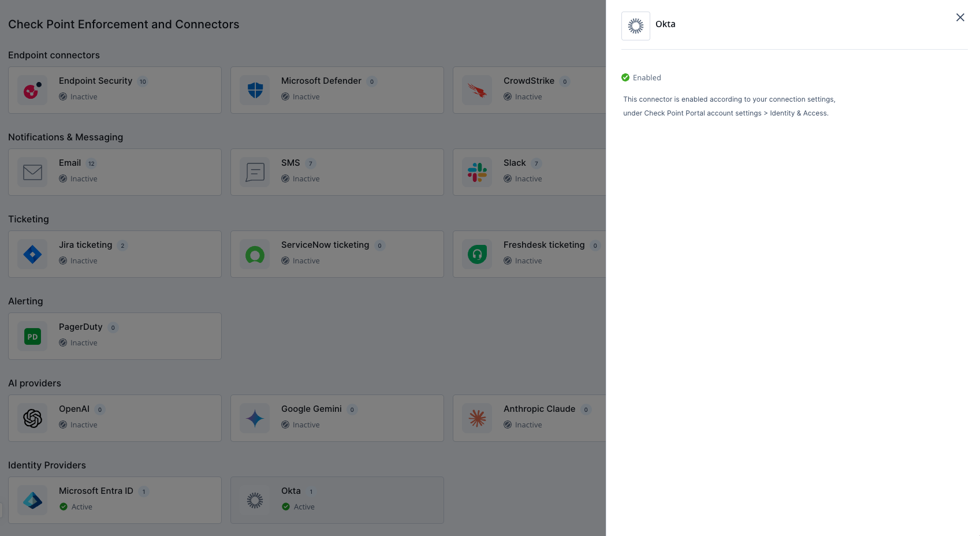Select the Freshdesk ticketing title

click(544, 245)
